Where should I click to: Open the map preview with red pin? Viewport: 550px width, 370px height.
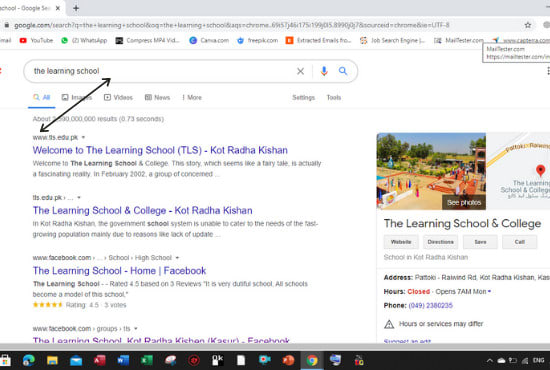click(518, 171)
